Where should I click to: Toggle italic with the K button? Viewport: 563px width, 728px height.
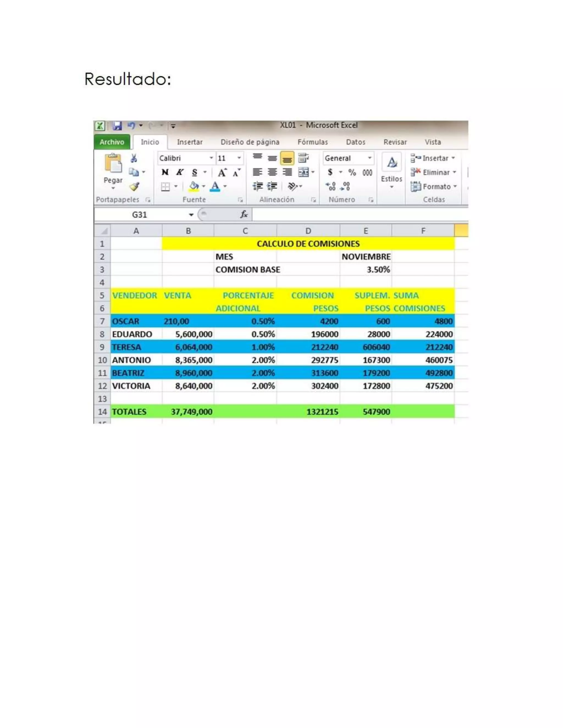coord(180,172)
